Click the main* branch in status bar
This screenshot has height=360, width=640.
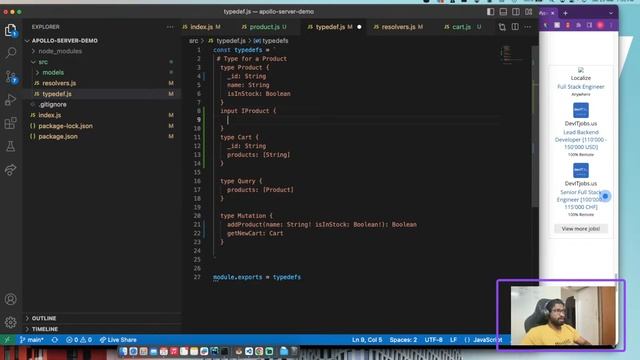pyautogui.click(x=32, y=340)
